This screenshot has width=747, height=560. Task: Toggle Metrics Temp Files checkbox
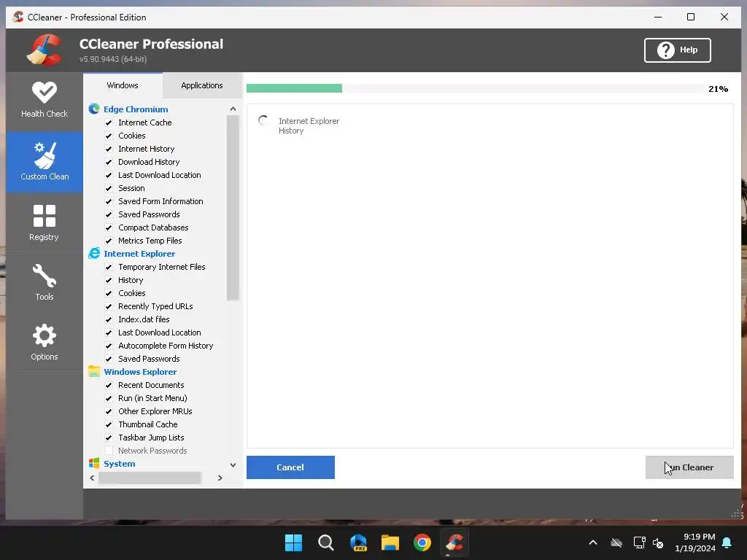click(109, 241)
